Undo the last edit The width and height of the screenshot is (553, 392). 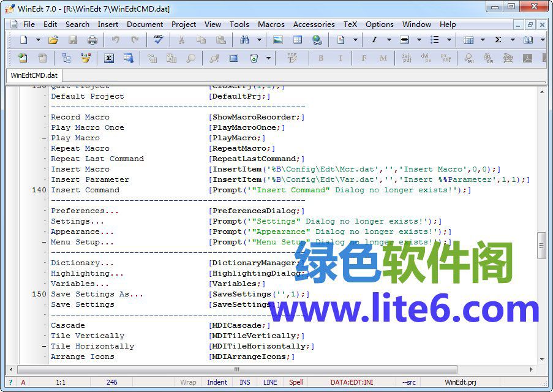(x=115, y=40)
